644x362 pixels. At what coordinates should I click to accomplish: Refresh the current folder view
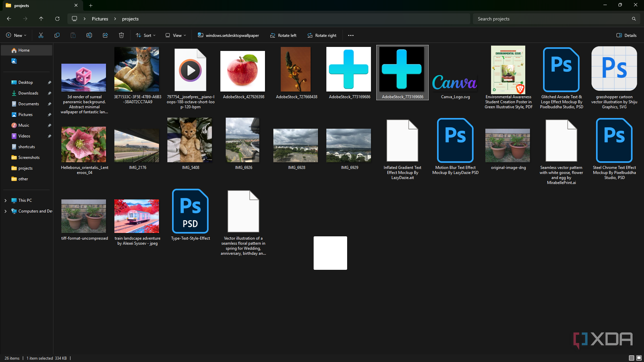(x=57, y=19)
